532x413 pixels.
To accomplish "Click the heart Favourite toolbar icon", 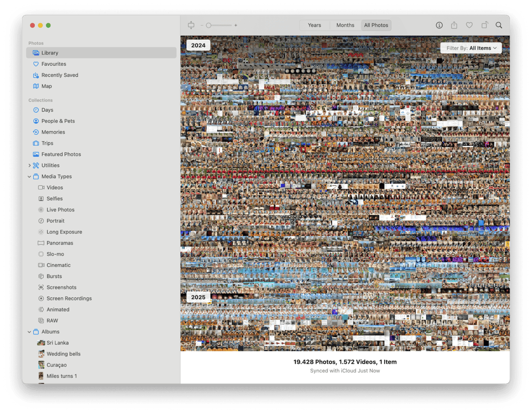I will pyautogui.click(x=469, y=25).
